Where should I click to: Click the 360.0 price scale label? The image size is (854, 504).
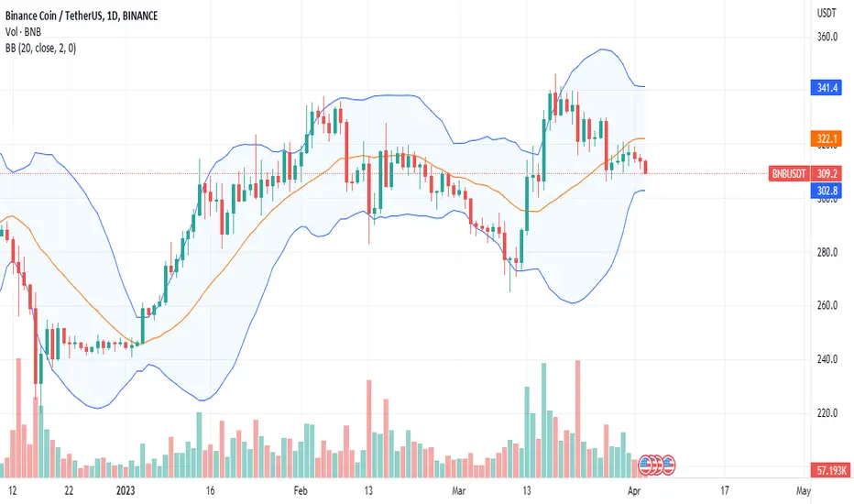(827, 37)
